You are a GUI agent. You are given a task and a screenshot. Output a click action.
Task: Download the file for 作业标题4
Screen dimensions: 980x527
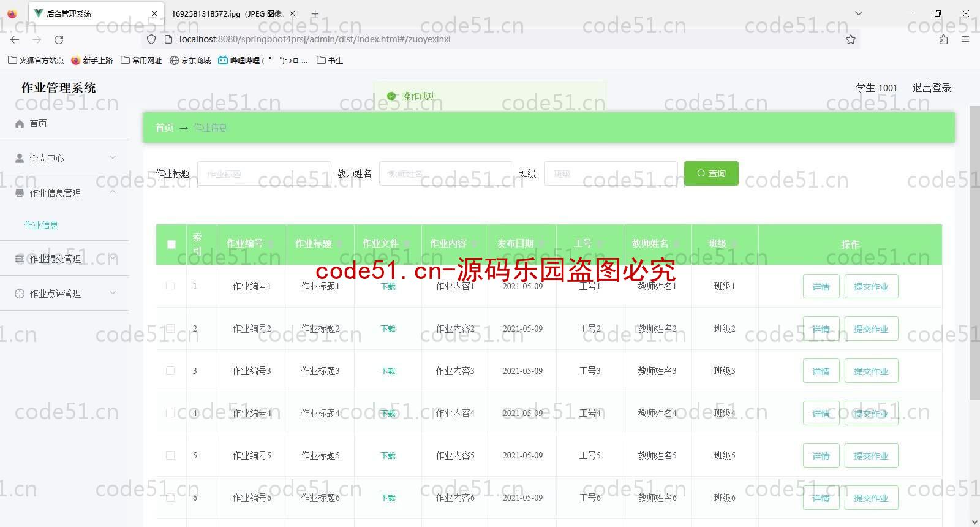pyautogui.click(x=388, y=414)
